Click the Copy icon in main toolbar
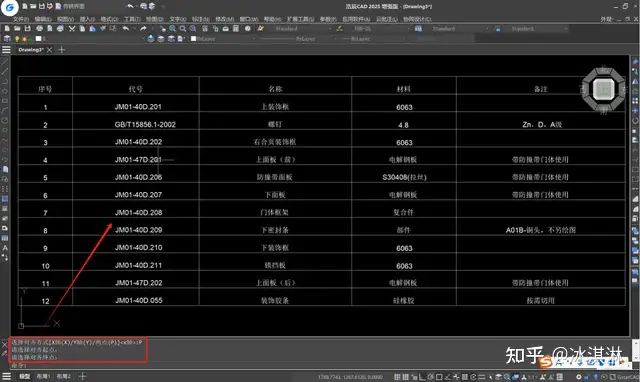Image resolution: width=640 pixels, height=382 pixels. point(82,29)
